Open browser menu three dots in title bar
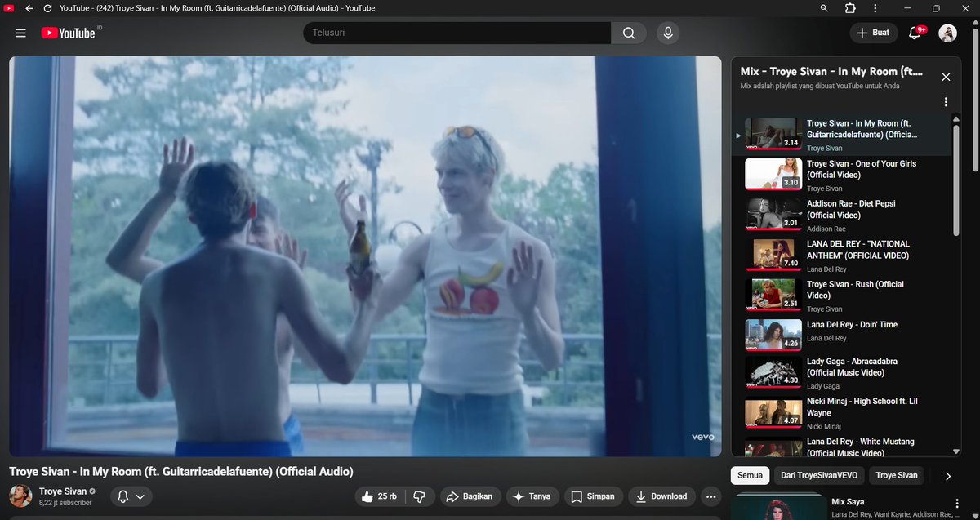The width and height of the screenshot is (980, 520). [x=877, y=8]
